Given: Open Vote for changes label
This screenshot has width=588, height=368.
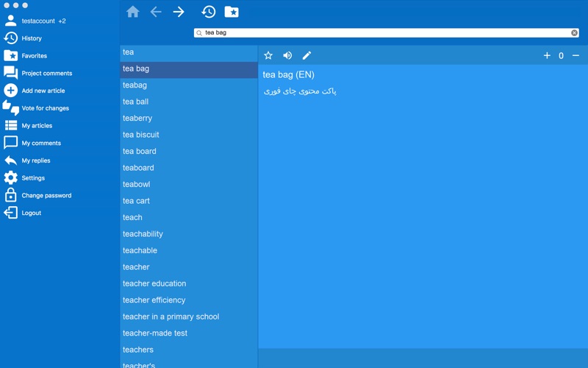Looking at the screenshot, I should [x=46, y=108].
